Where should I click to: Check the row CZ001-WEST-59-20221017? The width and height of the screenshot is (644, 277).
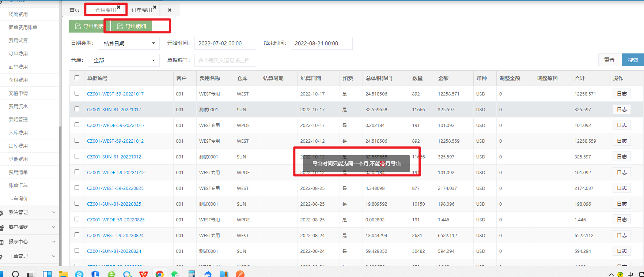tap(77, 93)
